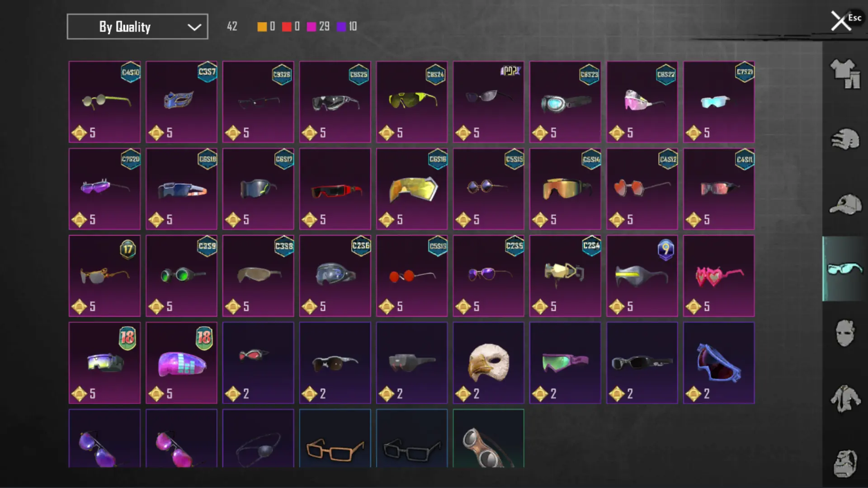Choose the blue masquerade mask labeled C3S7
The height and width of the screenshot is (488, 868).
click(x=181, y=102)
